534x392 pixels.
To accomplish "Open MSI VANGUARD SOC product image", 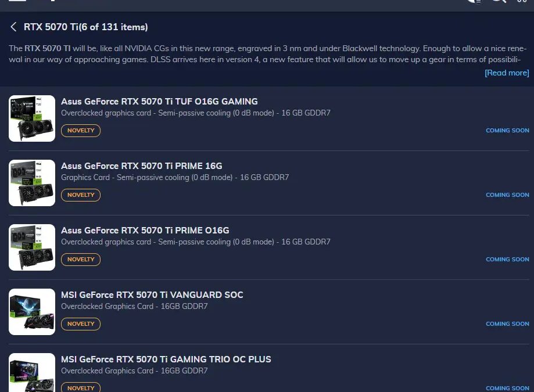I will tap(32, 312).
